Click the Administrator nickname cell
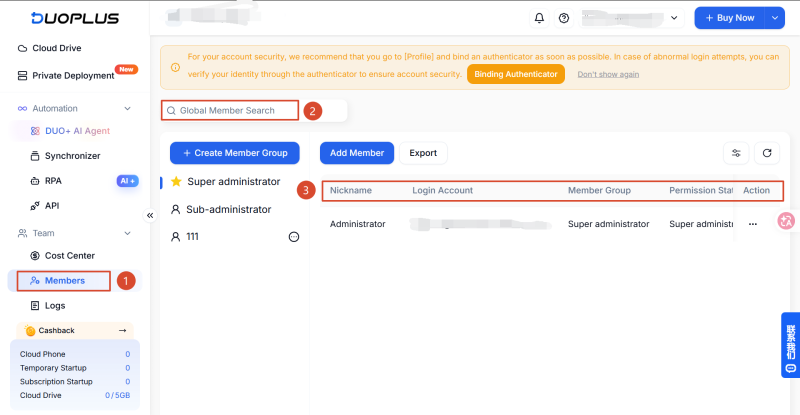800x415 pixels. click(x=357, y=224)
